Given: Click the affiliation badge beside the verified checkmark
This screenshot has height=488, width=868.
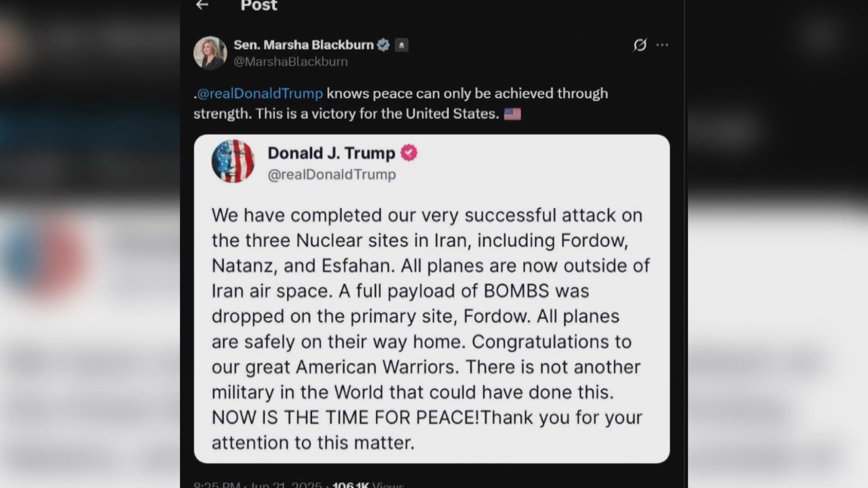Looking at the screenshot, I should pyautogui.click(x=401, y=45).
